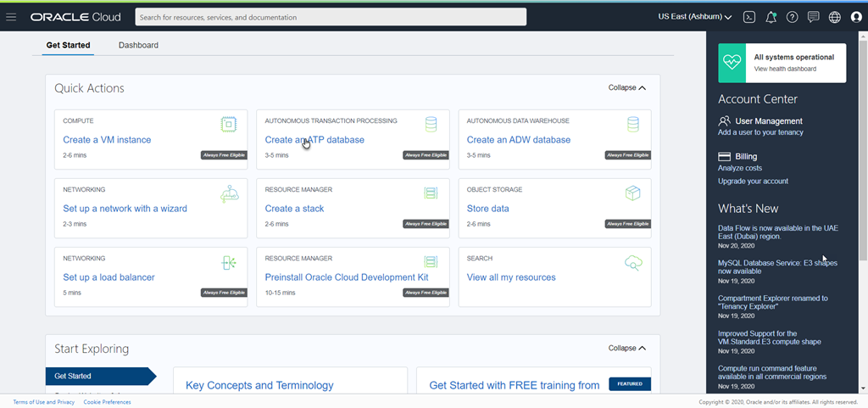The image size is (868, 408).
Task: Click the health heartbeat icon
Action: [732, 63]
